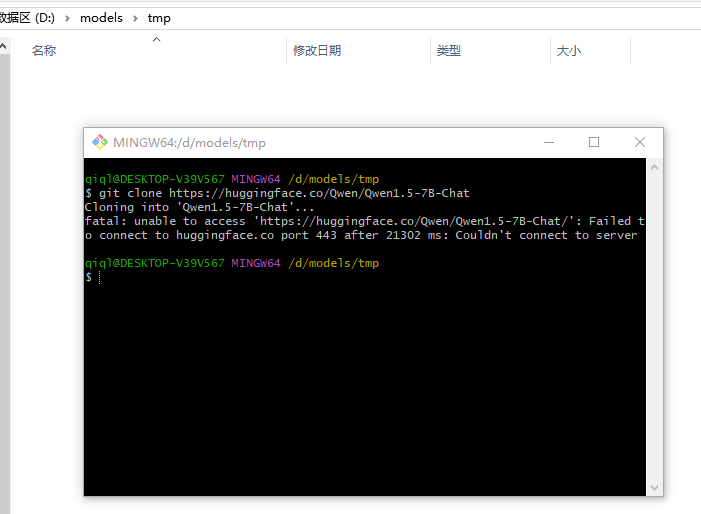Click the 'tmp' breadcrumb segment
Screen dimensions: 701x514
pos(159,18)
